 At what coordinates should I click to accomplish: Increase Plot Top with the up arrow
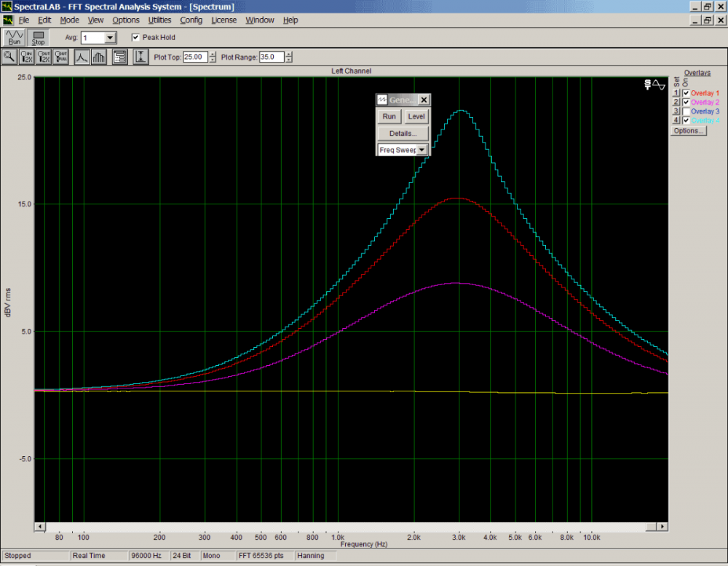click(x=213, y=54)
